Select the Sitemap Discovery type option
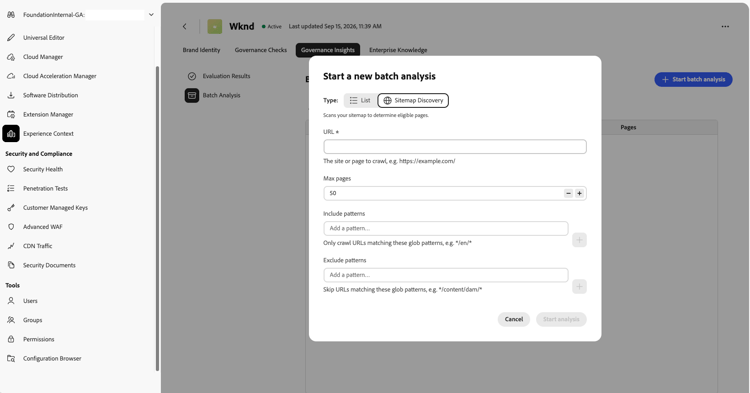 (413, 100)
